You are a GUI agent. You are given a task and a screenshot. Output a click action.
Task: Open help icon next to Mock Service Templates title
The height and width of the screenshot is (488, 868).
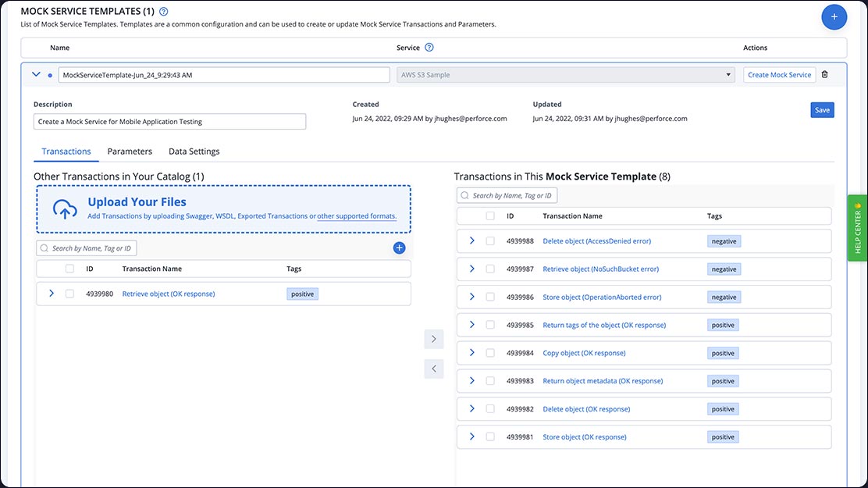(x=163, y=11)
